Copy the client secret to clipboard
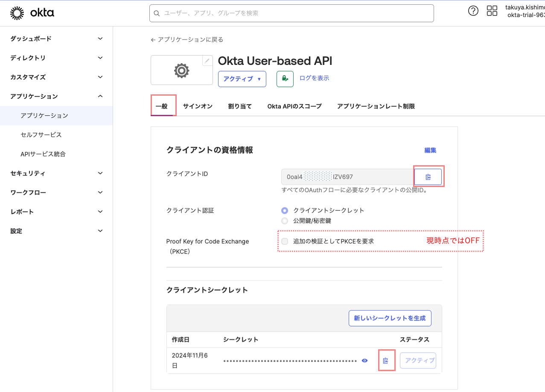Screen dimensions: 545x392 click(386, 361)
